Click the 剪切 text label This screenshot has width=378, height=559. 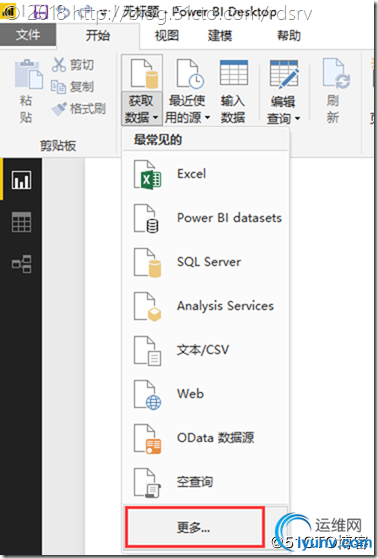tap(82, 65)
